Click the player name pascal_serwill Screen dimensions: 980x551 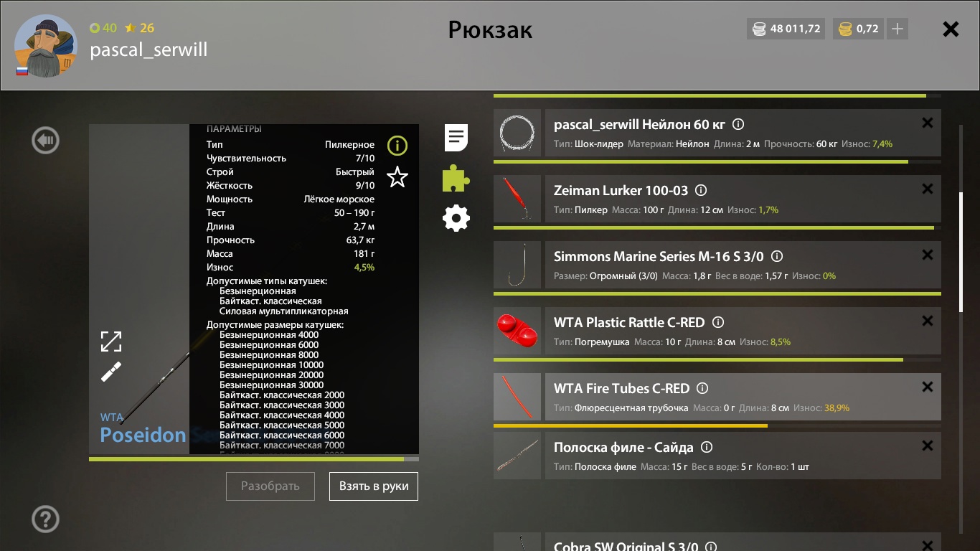tap(149, 50)
